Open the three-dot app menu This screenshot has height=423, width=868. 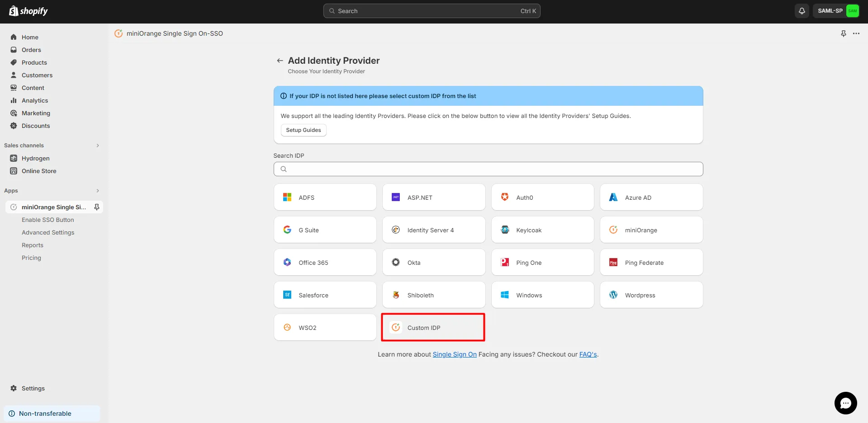point(856,33)
